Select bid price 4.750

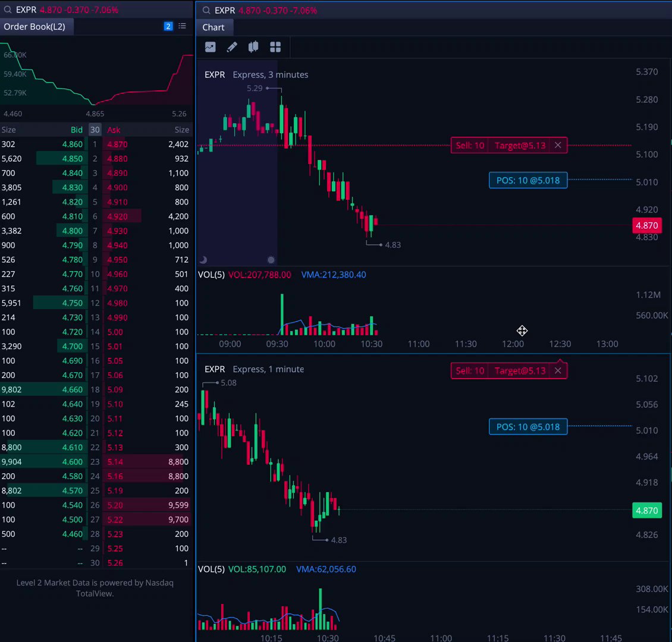click(72, 303)
